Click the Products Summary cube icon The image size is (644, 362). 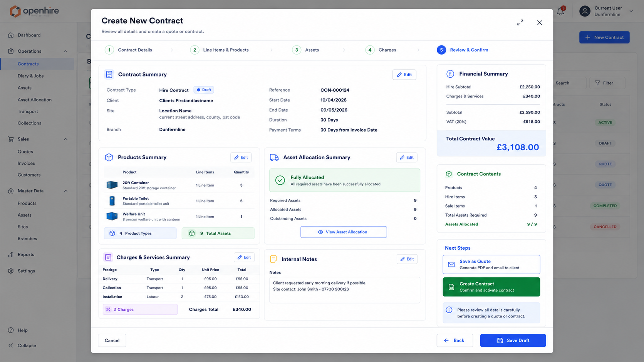[x=109, y=157]
